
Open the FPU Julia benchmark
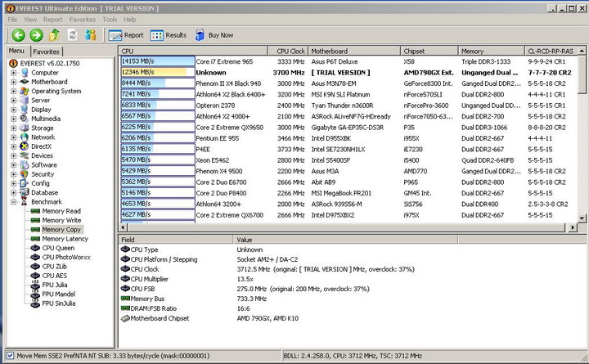(55, 285)
